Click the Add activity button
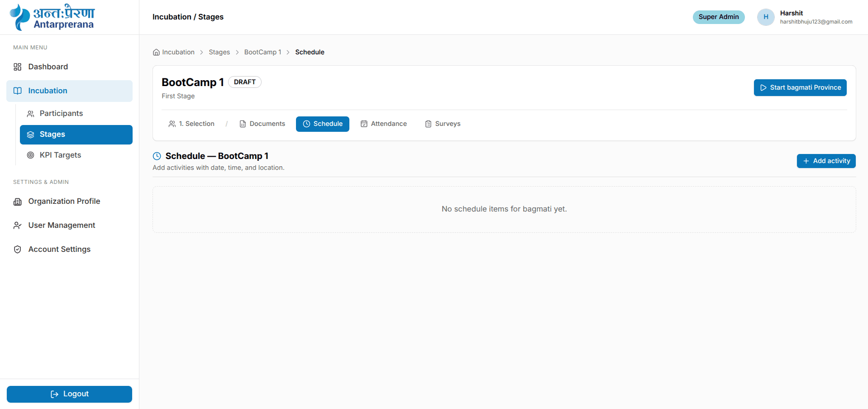The width and height of the screenshot is (868, 409). pos(826,161)
